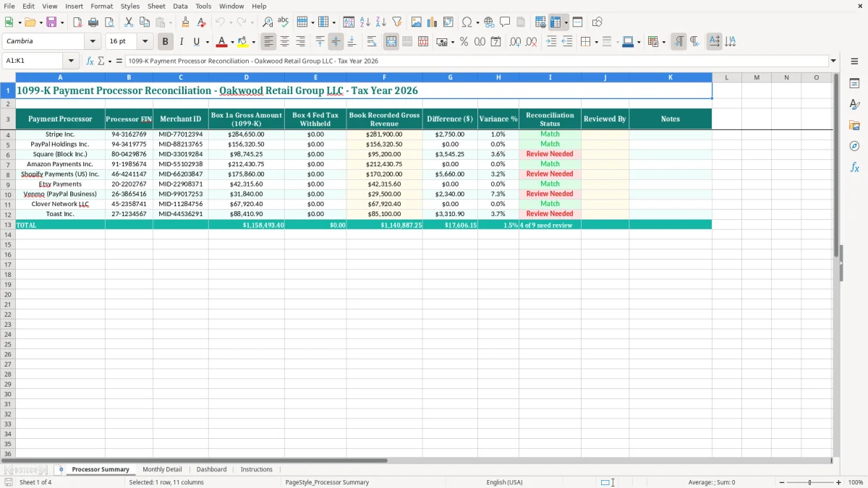Open the sidebar Properties panel icon

tap(854, 84)
